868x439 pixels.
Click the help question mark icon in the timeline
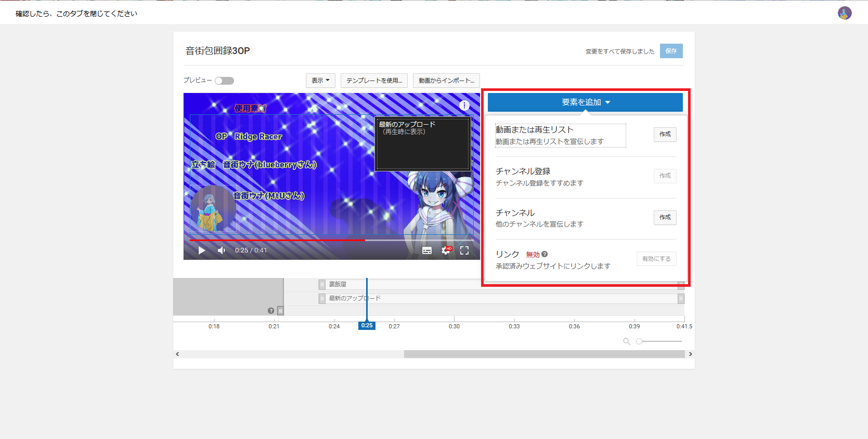(x=271, y=311)
